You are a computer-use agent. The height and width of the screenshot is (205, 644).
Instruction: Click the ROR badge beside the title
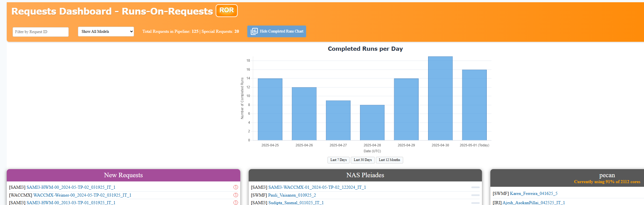pos(227,11)
